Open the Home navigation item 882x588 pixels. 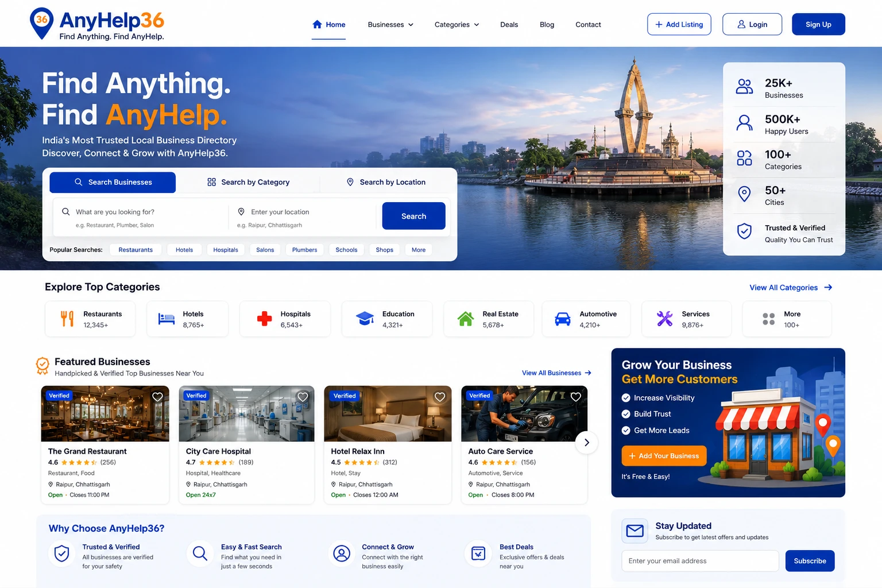(328, 25)
